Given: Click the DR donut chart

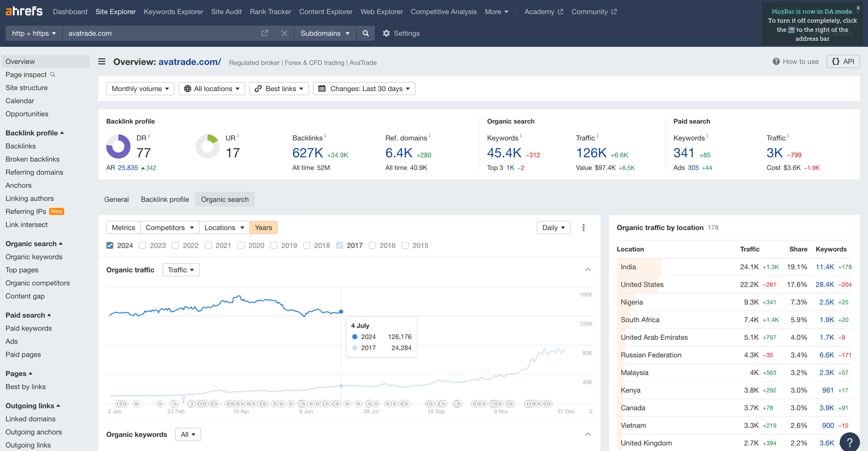Looking at the screenshot, I should click(118, 146).
